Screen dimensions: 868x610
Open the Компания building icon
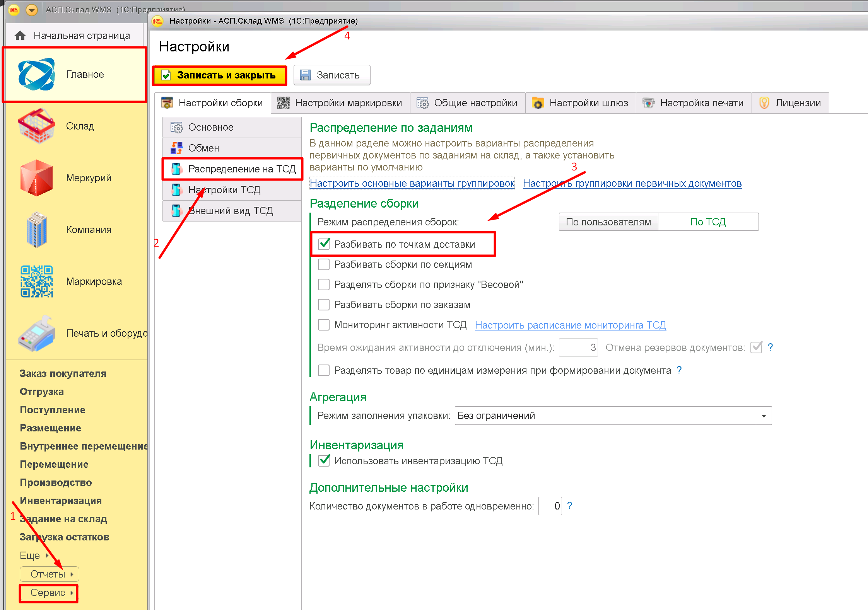[x=37, y=230]
